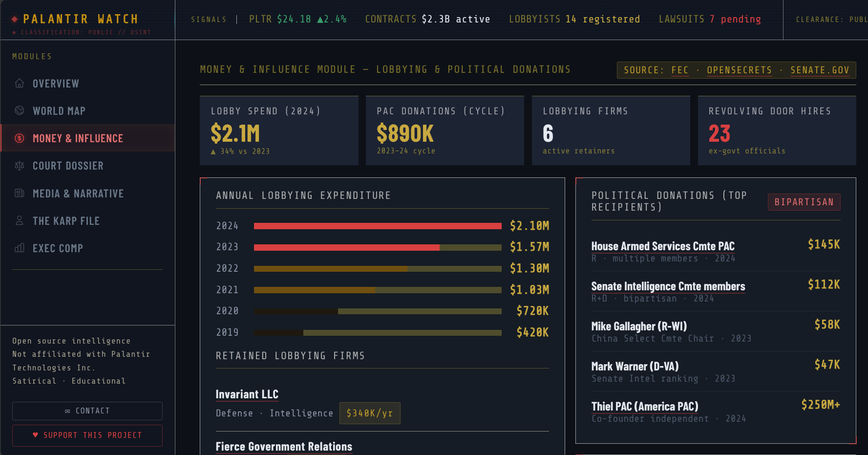
Task: Visit the Senate.gov source link
Action: coord(820,70)
